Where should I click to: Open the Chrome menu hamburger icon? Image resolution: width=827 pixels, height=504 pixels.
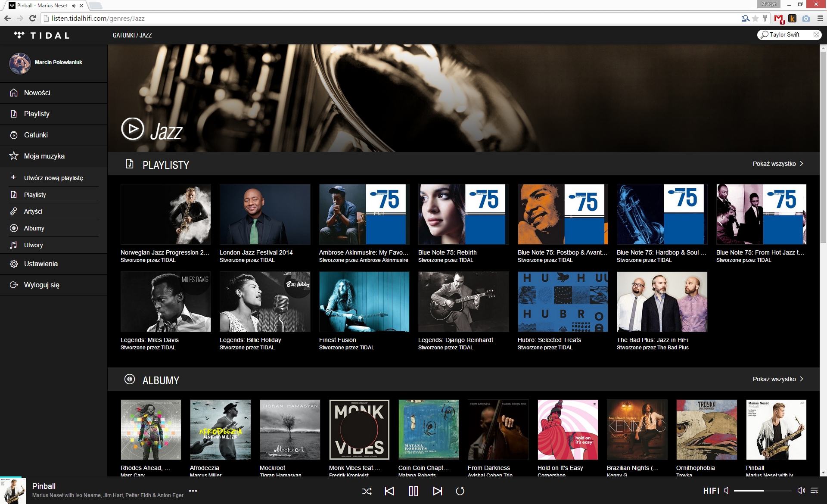(820, 19)
